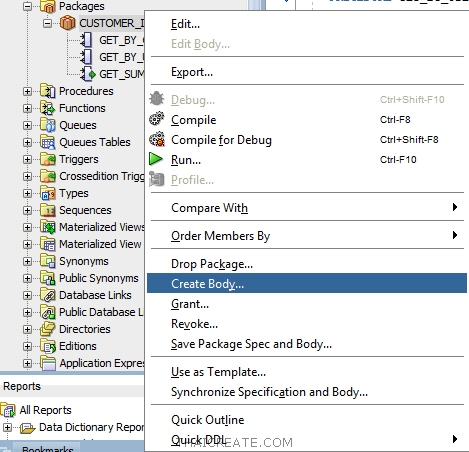The image size is (469, 452).
Task: Expand the Data Dictionary Reports node
Action: (x=8, y=427)
